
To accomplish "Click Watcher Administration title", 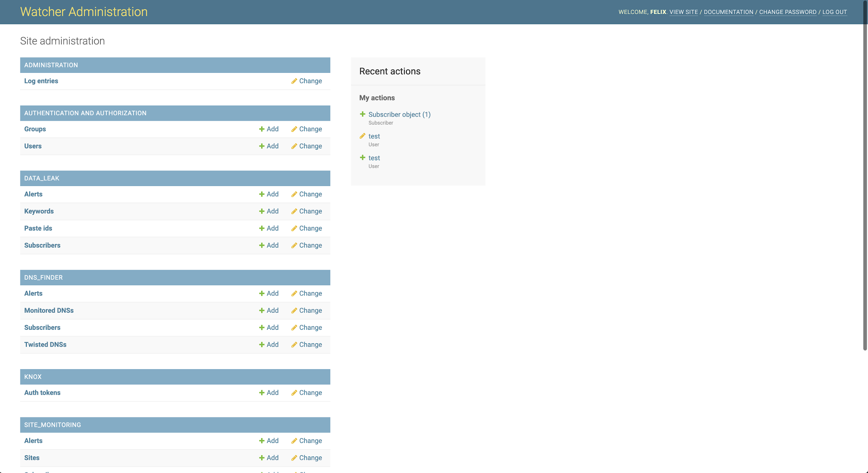I will 84,12.
